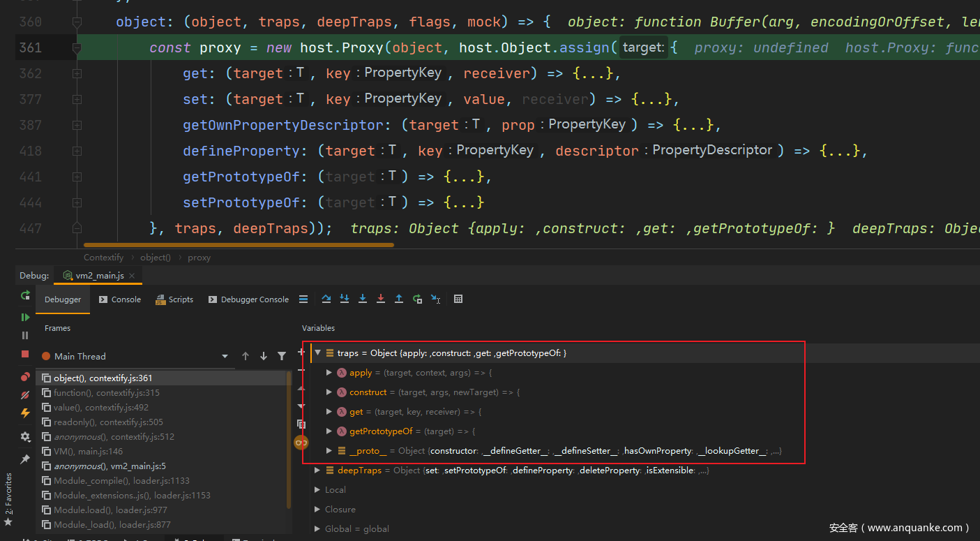Screen dimensions: 980x541
Task: Toggle the pin tab icon
Action: click(25, 459)
